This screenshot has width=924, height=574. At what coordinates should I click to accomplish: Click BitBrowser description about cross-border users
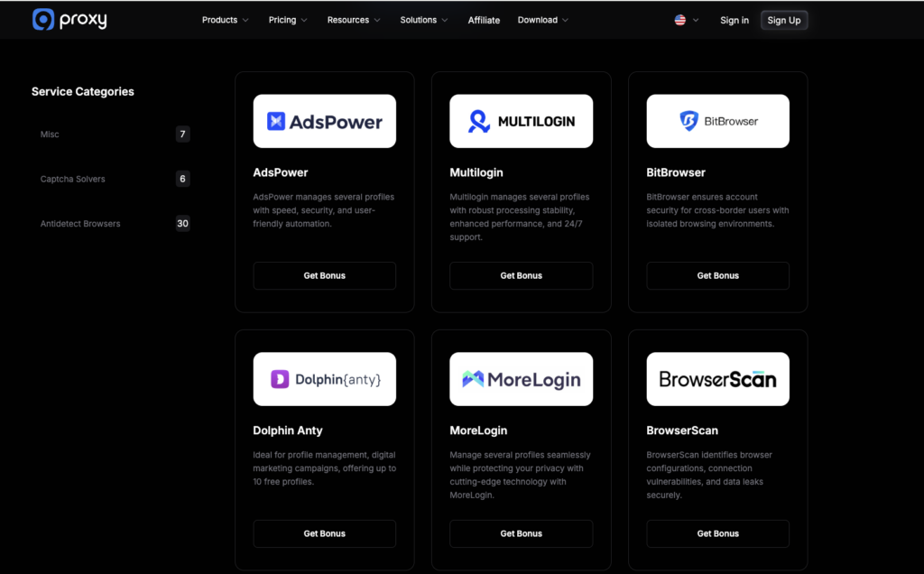point(717,210)
